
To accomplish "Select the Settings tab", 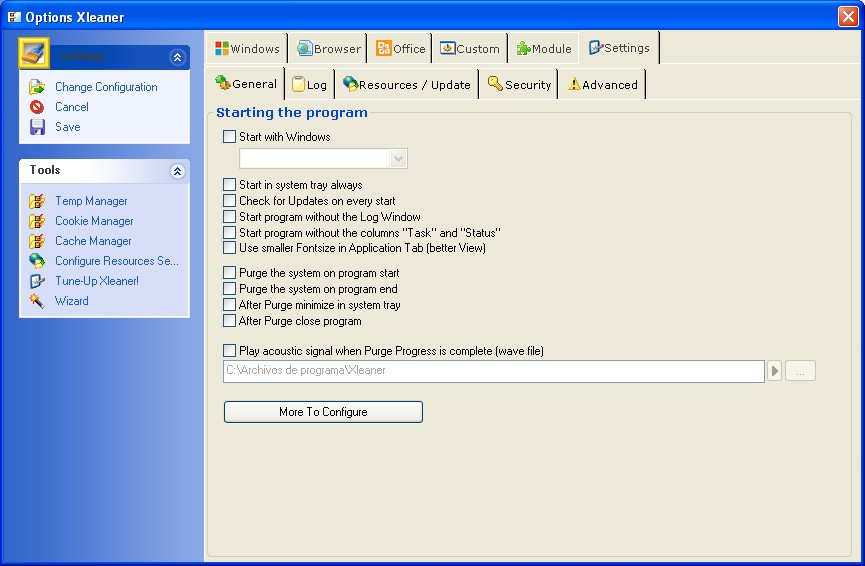I will pyautogui.click(x=619, y=48).
